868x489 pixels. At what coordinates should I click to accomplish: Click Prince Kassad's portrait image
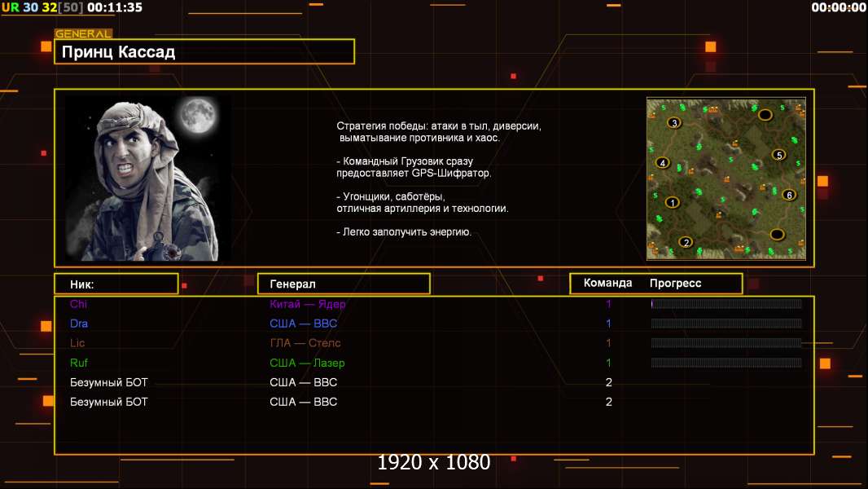pos(148,178)
